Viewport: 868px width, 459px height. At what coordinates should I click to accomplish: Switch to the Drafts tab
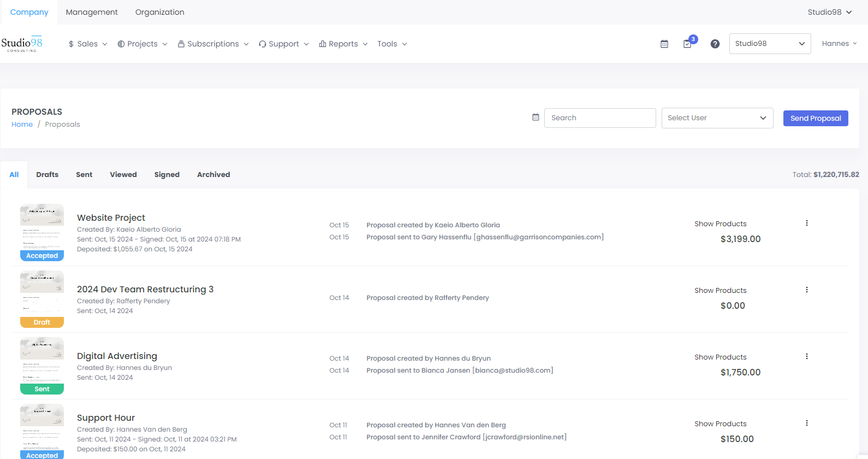(47, 175)
